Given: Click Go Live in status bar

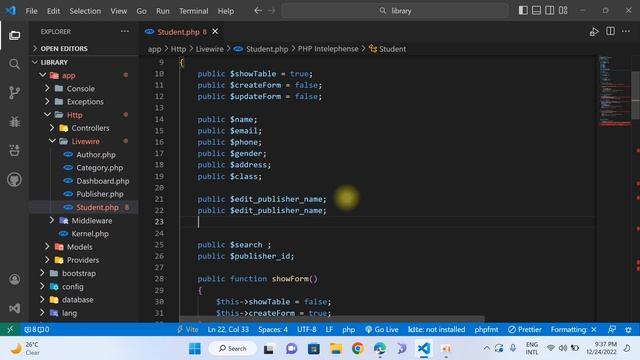Looking at the screenshot, I should click(x=382, y=329).
